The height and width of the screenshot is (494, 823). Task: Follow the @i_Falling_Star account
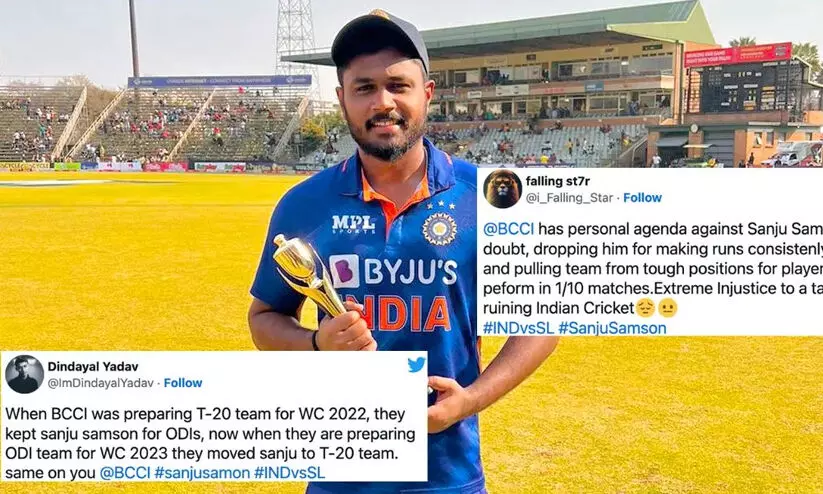(x=642, y=198)
